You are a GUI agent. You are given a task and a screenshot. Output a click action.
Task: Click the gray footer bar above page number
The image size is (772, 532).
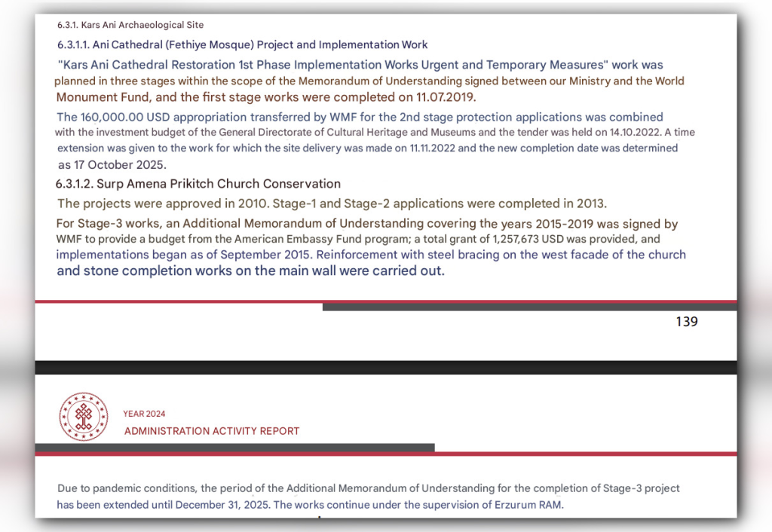pos(530,307)
